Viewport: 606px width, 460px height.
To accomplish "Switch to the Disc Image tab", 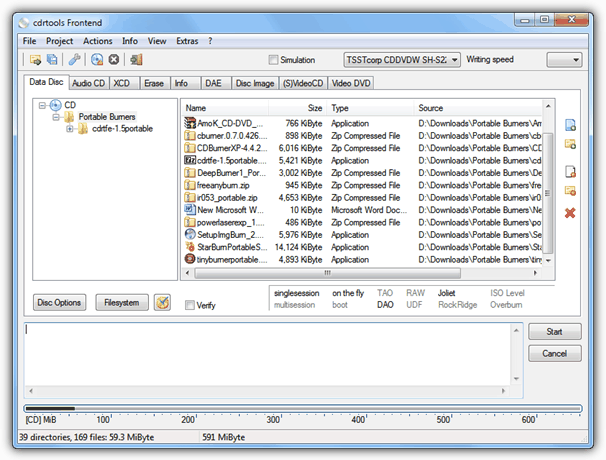I will click(255, 83).
